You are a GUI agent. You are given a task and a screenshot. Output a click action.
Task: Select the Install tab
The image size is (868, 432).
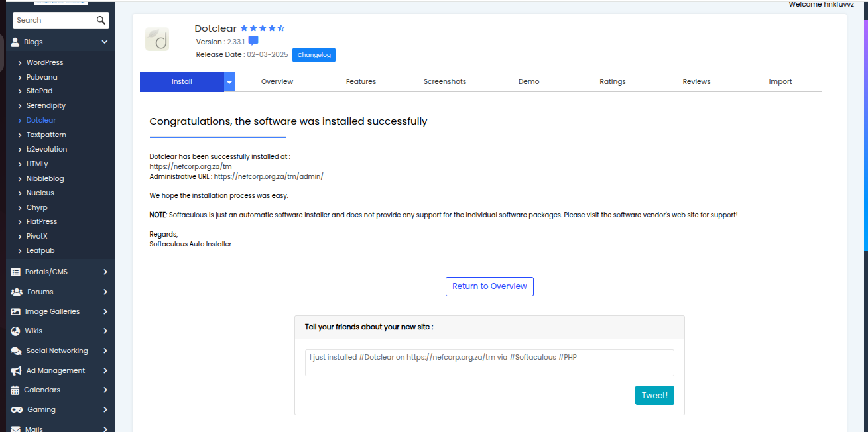(x=182, y=82)
